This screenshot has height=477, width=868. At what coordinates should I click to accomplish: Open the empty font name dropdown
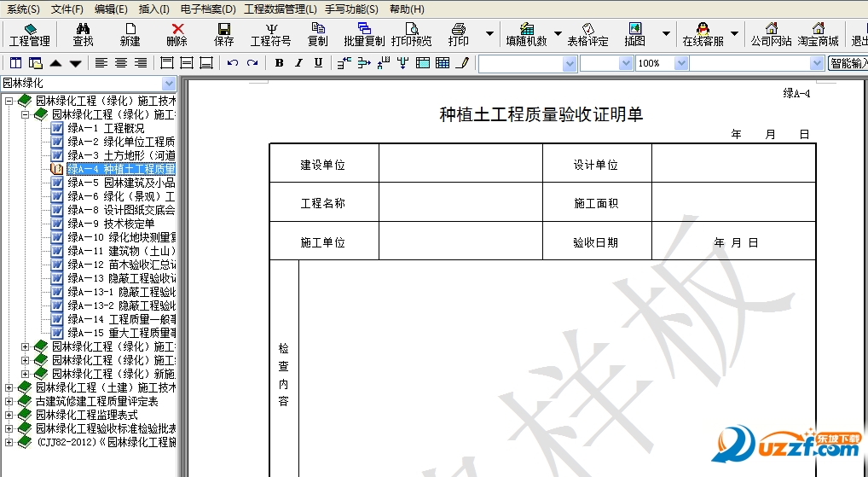(x=570, y=64)
